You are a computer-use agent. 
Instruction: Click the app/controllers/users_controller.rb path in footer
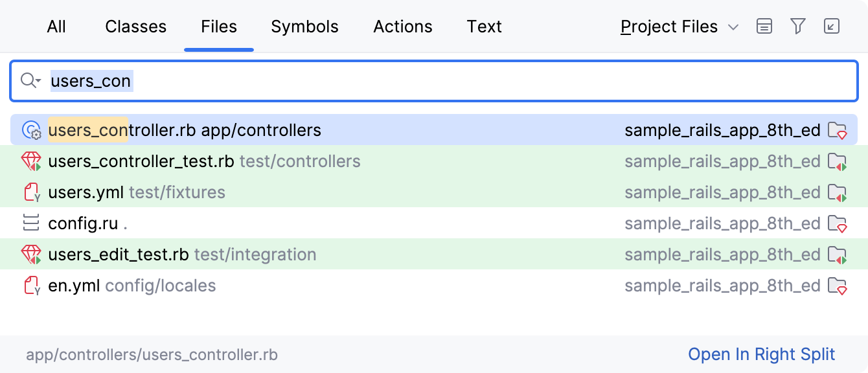[x=152, y=355]
